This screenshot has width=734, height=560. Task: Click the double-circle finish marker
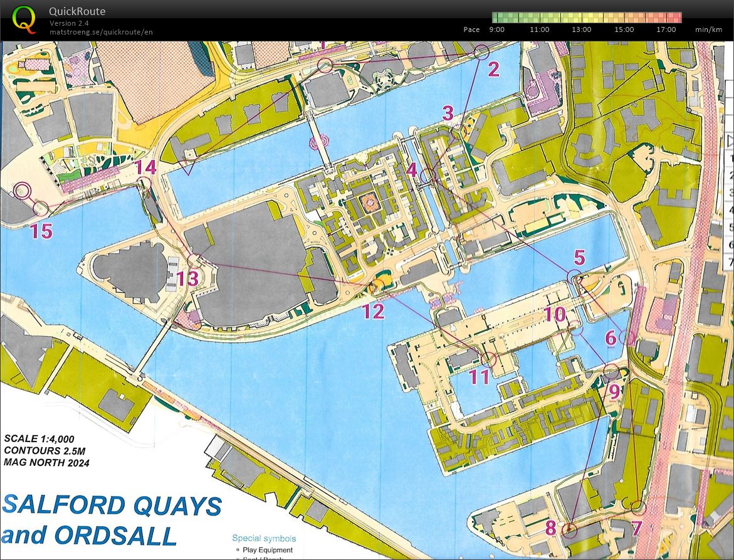pos(21,191)
